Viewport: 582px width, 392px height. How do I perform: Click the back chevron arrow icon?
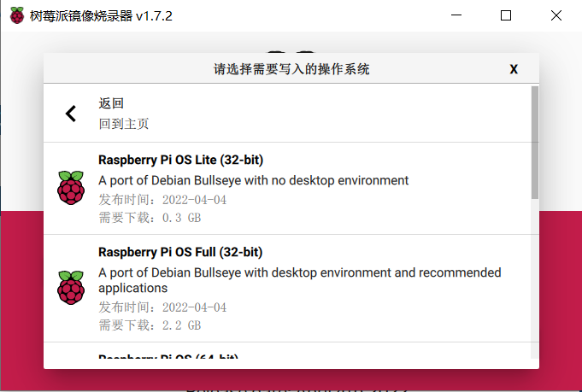(x=71, y=114)
